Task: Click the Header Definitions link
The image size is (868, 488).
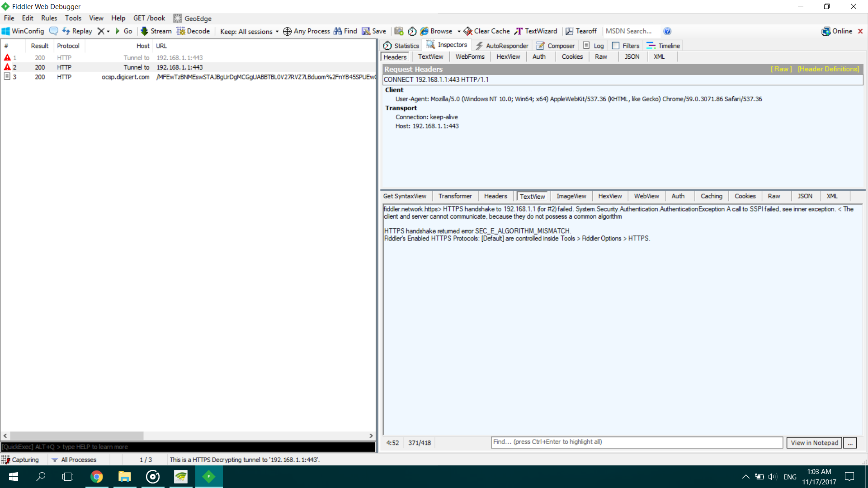Action: (828, 69)
